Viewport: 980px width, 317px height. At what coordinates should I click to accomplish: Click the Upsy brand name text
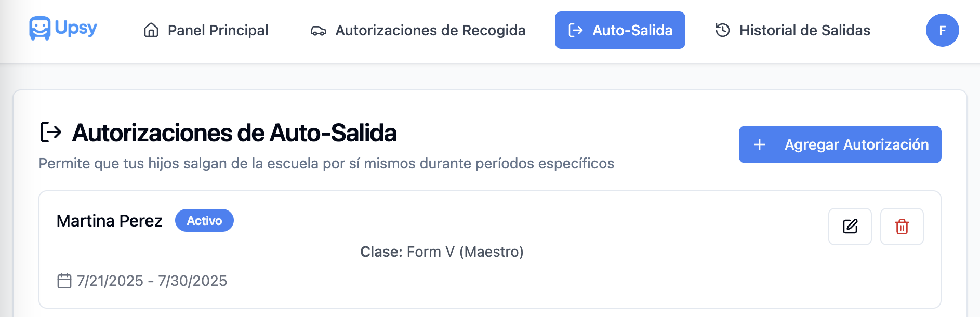click(76, 28)
